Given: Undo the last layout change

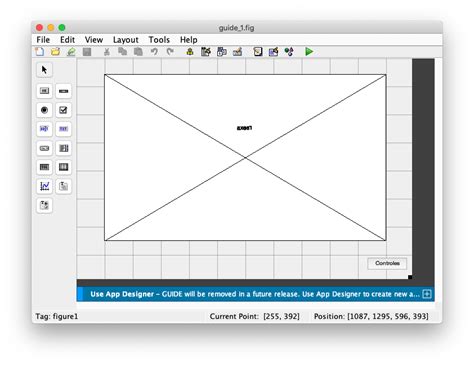Looking at the screenshot, I should click(154, 52).
